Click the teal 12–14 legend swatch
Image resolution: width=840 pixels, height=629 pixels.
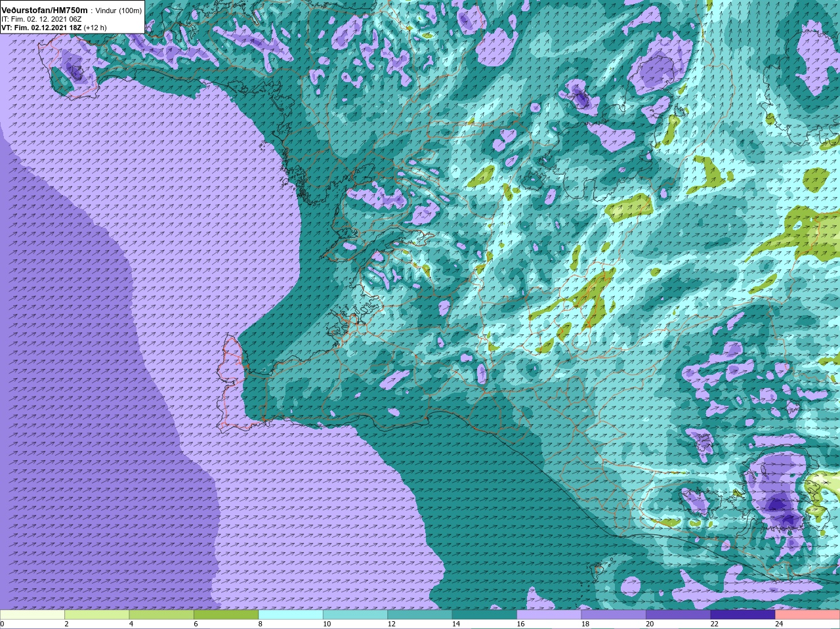point(419,615)
